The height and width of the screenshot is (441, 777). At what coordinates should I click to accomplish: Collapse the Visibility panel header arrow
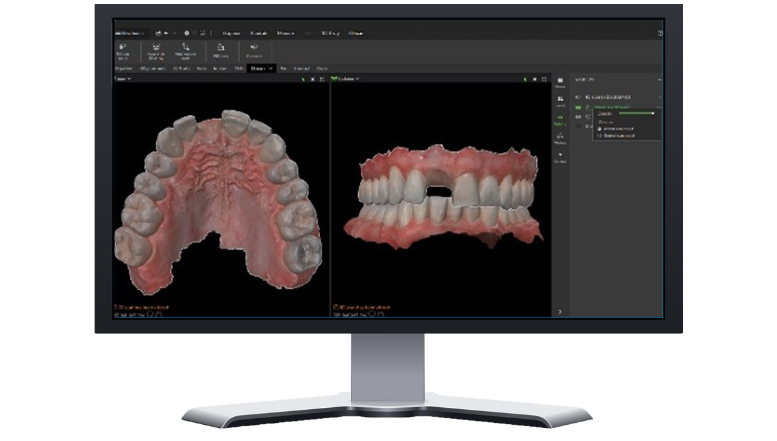[x=659, y=80]
